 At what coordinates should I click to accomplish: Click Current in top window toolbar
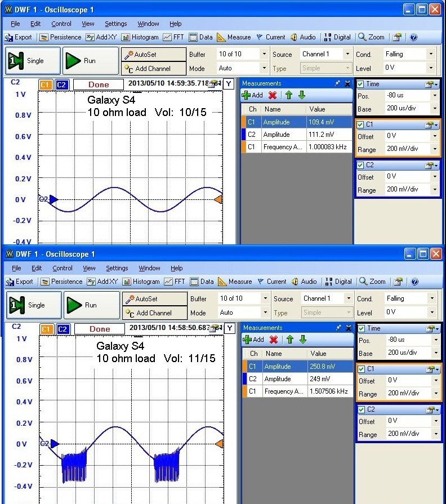[x=270, y=37]
